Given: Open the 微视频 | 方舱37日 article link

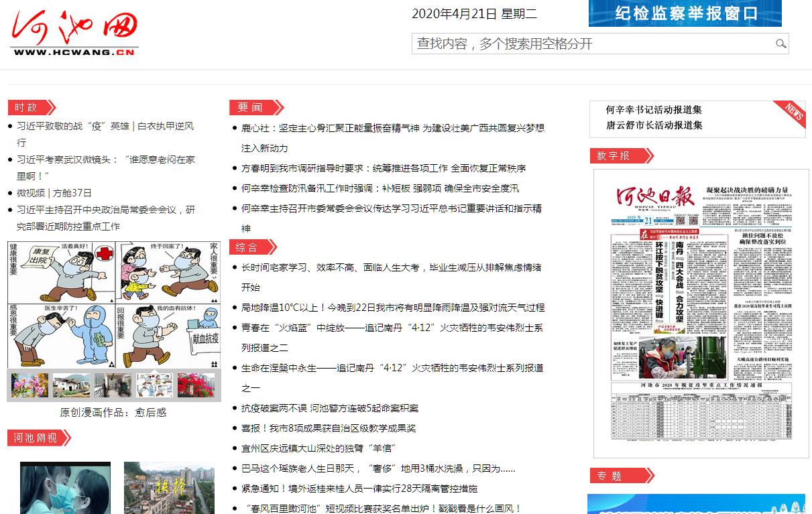Looking at the screenshot, I should (54, 193).
